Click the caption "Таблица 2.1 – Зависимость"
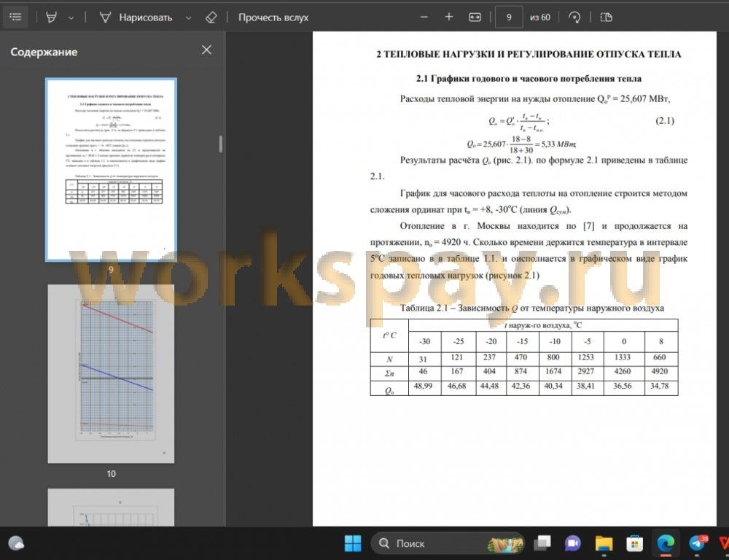Viewport: 729px width, 560px height. pos(532,308)
